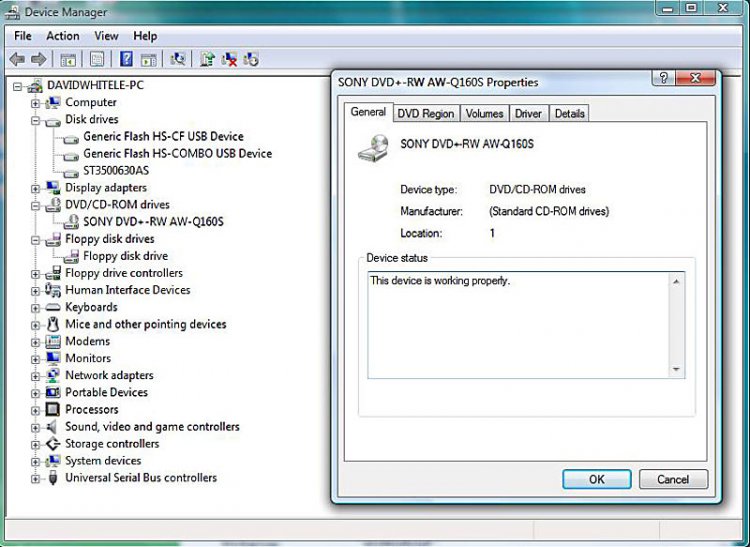750x547 pixels.
Task: Click the Properties toolbar icon
Action: point(97,59)
